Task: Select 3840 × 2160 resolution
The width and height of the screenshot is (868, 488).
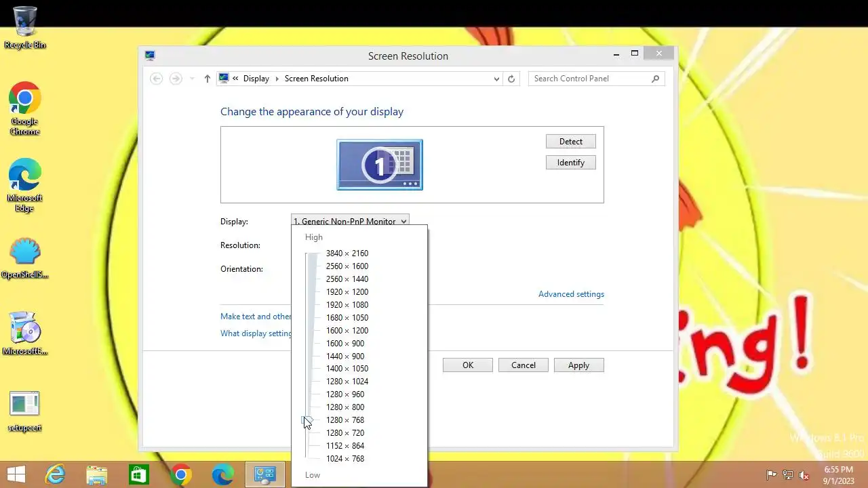Action: (347, 253)
